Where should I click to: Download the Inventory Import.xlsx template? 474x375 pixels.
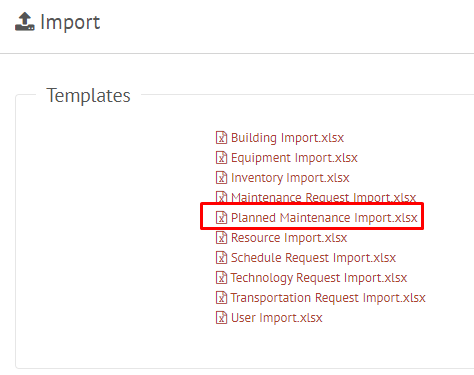tap(290, 178)
